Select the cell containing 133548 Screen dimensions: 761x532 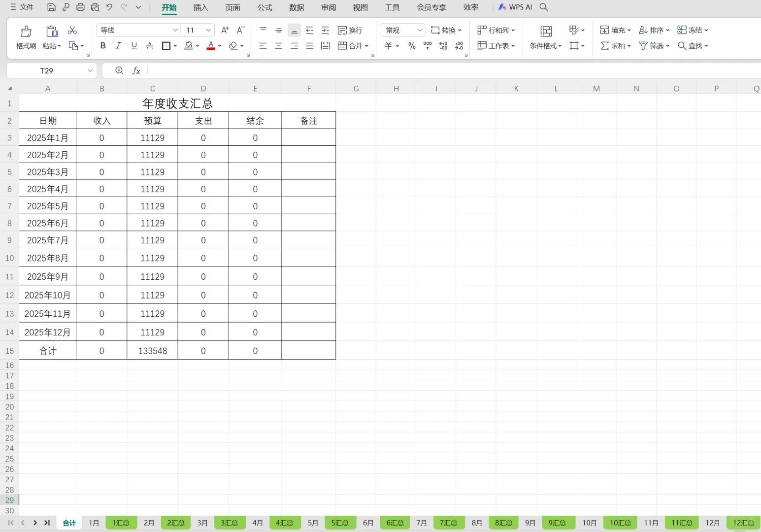153,351
